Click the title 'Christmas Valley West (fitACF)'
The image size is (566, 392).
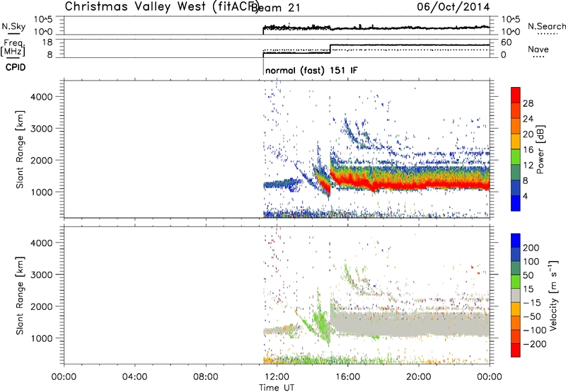pos(161,7)
